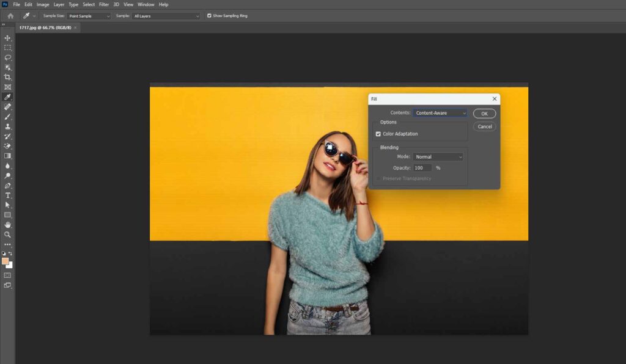Select the Dodge tool

tap(7, 175)
